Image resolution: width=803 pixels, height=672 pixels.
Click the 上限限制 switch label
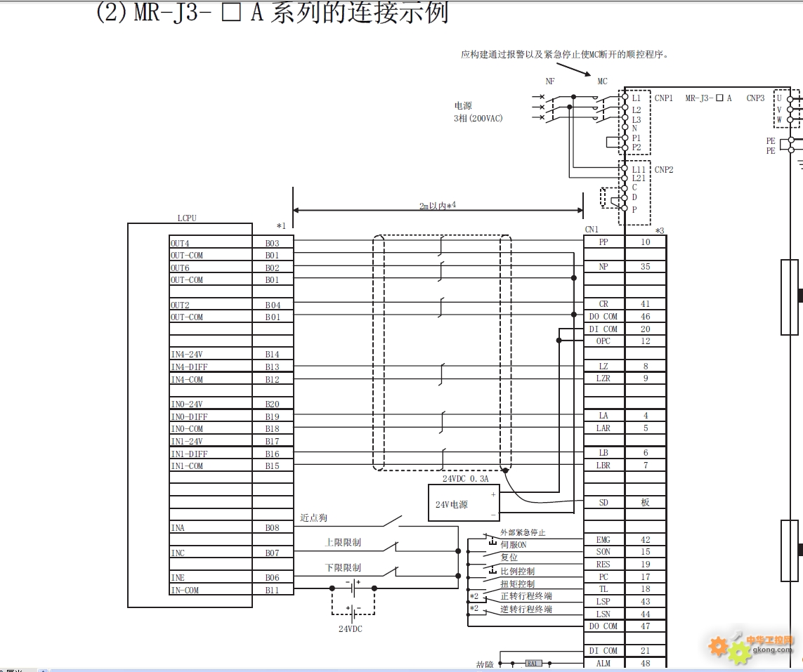[343, 543]
